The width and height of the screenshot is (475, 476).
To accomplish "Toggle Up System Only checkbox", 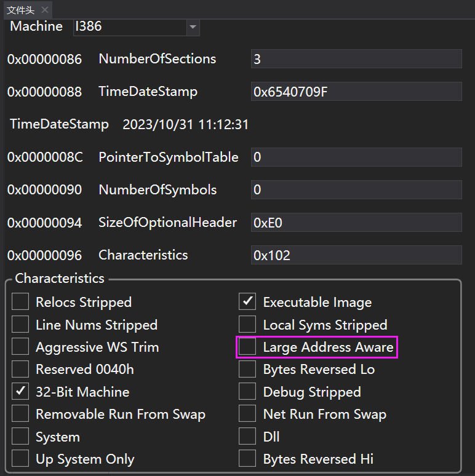I will tap(20, 458).
